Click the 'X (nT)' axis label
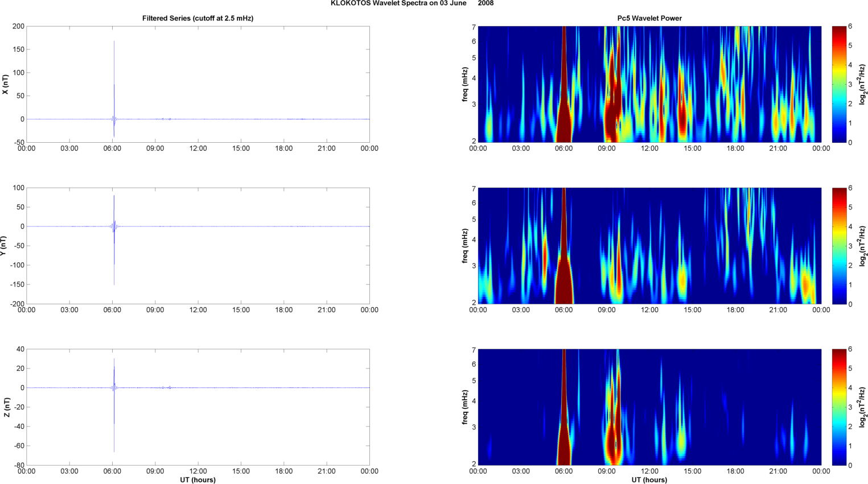This screenshot has height=484, width=868. pos(6,84)
